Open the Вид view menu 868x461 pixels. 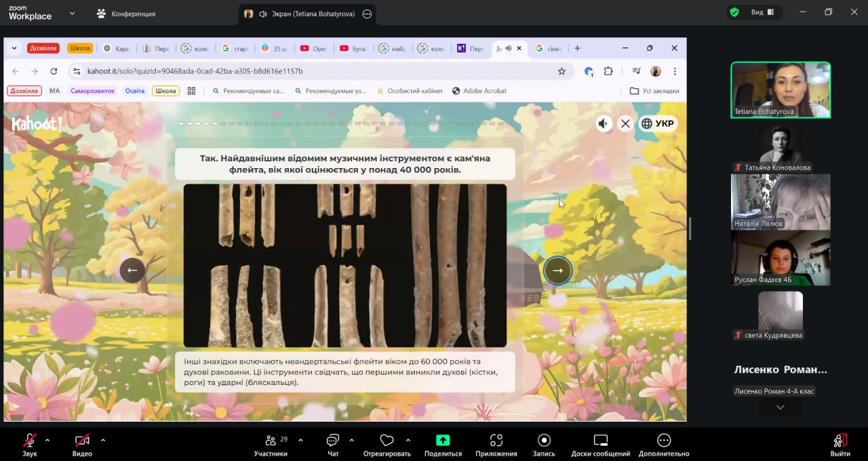tap(757, 12)
